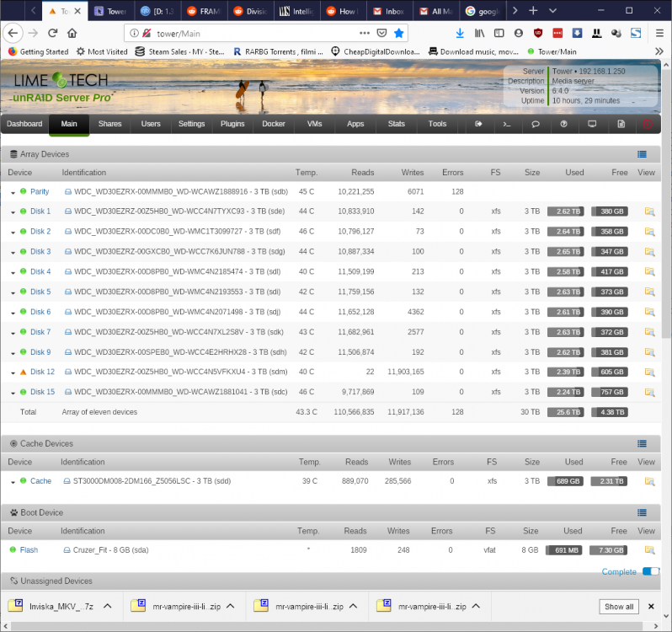Click the bookmark star icon

pyautogui.click(x=398, y=33)
